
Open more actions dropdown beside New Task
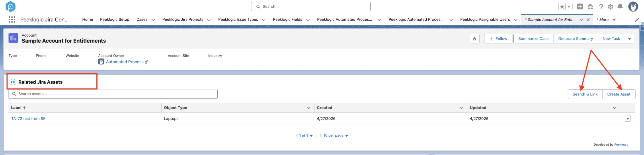click(x=629, y=39)
